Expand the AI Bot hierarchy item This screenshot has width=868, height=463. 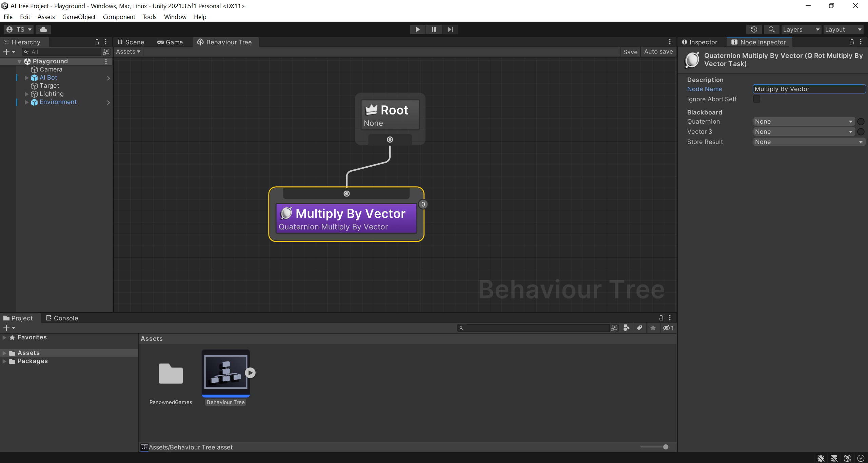click(x=27, y=78)
